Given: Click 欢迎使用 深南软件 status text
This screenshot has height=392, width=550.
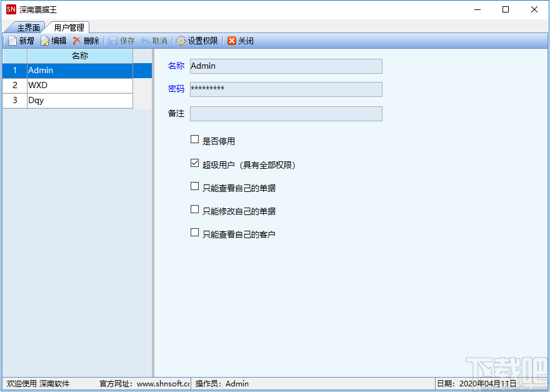Looking at the screenshot, I should (38, 384).
